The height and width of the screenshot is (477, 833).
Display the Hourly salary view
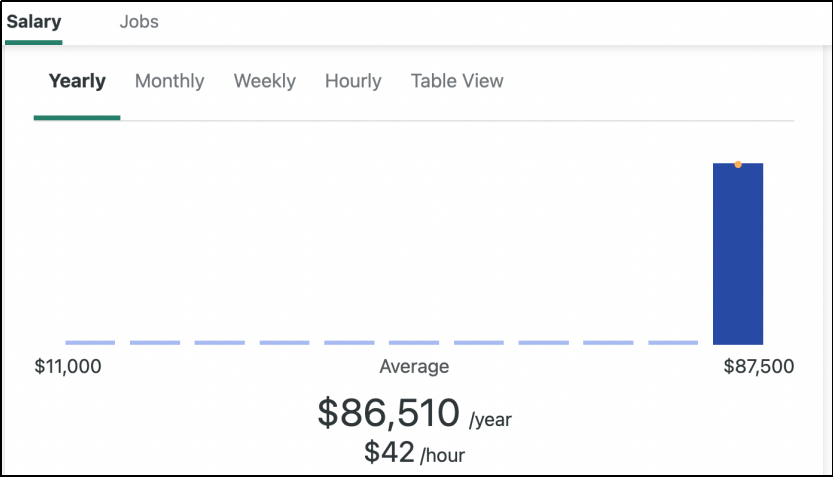point(353,81)
